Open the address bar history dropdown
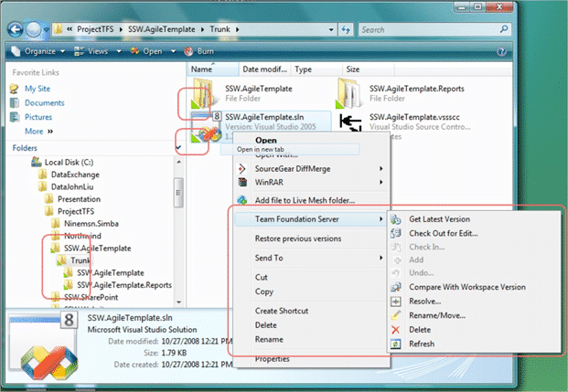The image size is (568, 392). click(331, 29)
